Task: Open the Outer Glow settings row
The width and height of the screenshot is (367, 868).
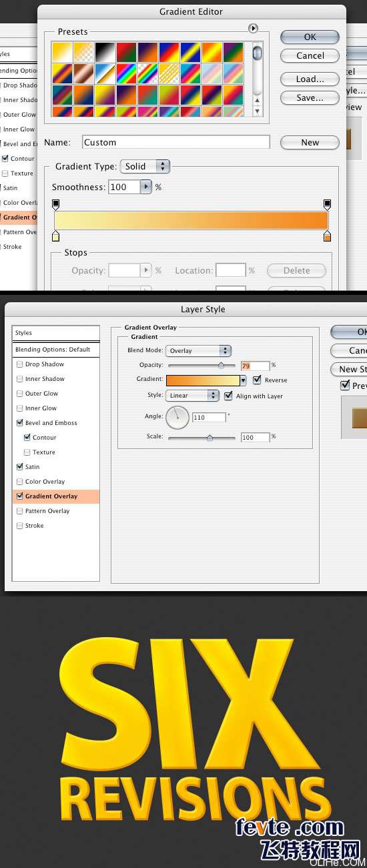Action: [56, 394]
